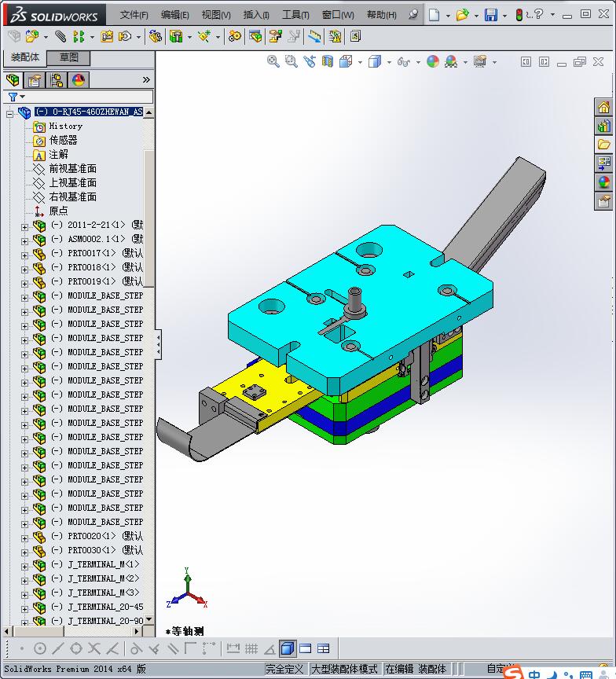Screen dimensions: 616x679
Task: Open the filter funnel dropdown above the tree
Action: tap(16, 97)
